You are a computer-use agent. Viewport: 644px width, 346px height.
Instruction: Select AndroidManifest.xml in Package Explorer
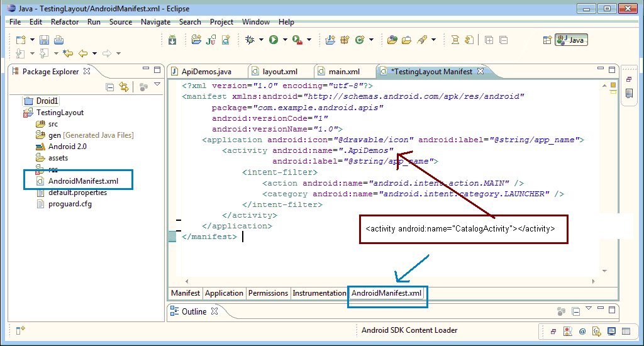click(x=83, y=181)
